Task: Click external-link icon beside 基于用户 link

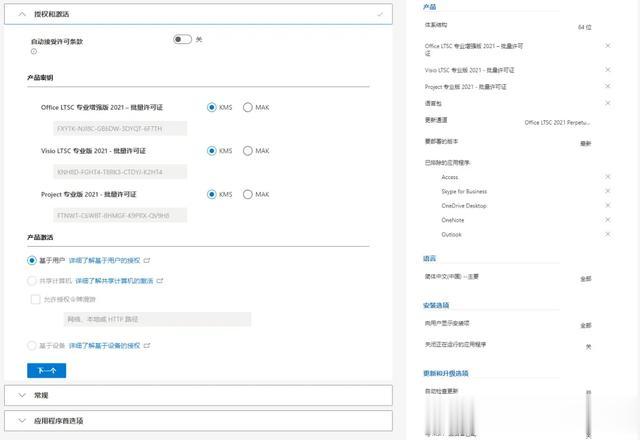Action: point(147,260)
